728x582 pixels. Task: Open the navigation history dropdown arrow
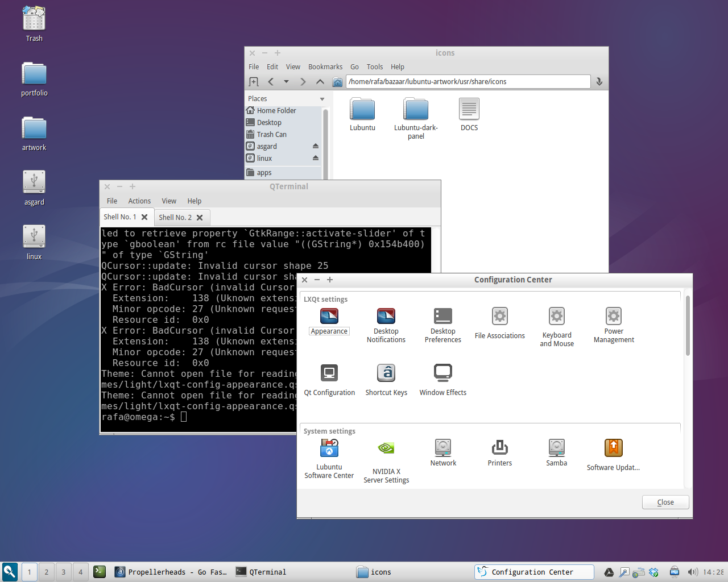tap(286, 82)
